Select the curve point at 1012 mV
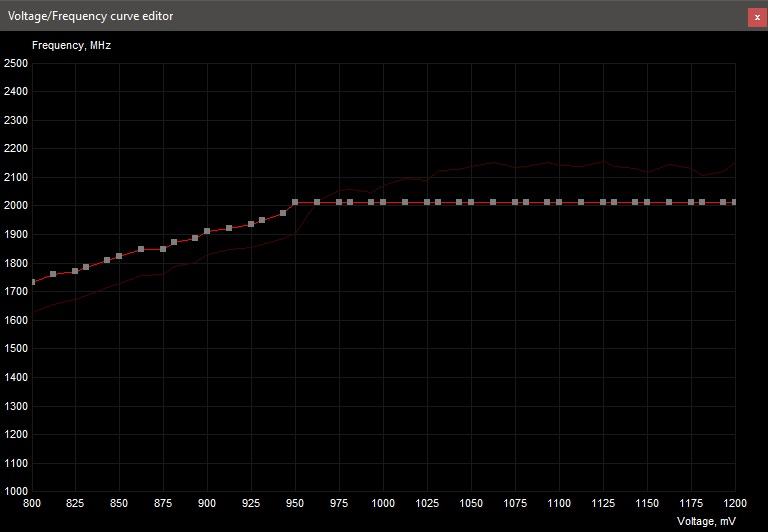The height and width of the screenshot is (532, 768). click(405, 202)
